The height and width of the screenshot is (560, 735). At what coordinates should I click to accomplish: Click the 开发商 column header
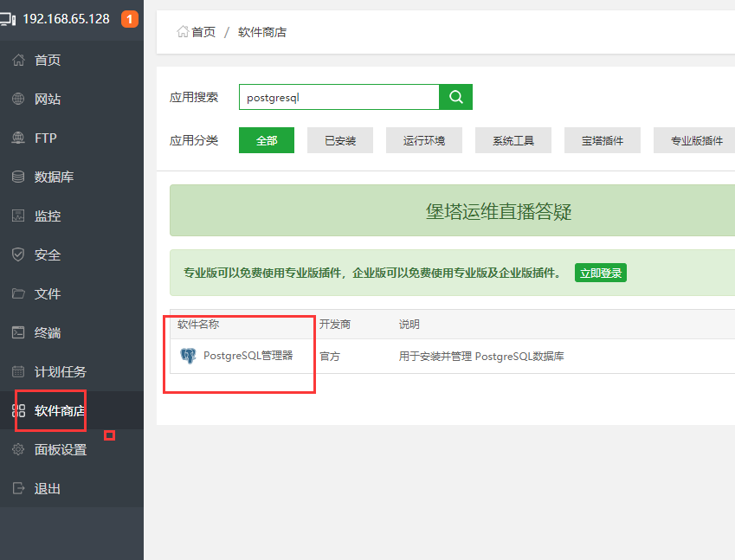click(335, 324)
